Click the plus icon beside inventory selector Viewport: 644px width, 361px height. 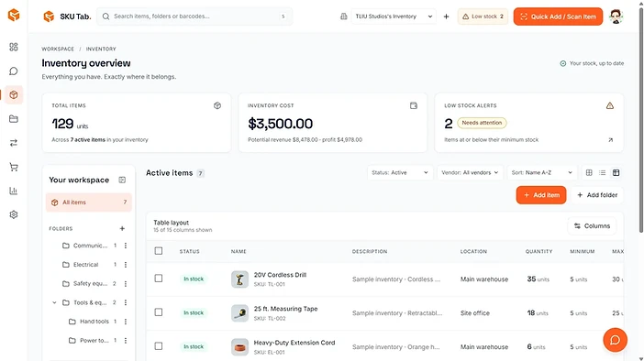tap(446, 16)
